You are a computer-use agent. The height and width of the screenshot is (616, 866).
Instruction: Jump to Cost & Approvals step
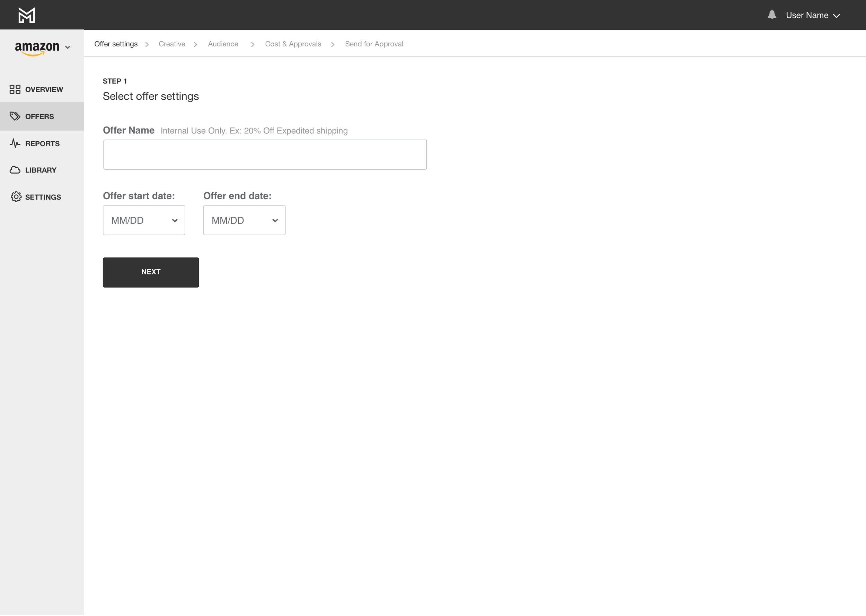point(293,44)
